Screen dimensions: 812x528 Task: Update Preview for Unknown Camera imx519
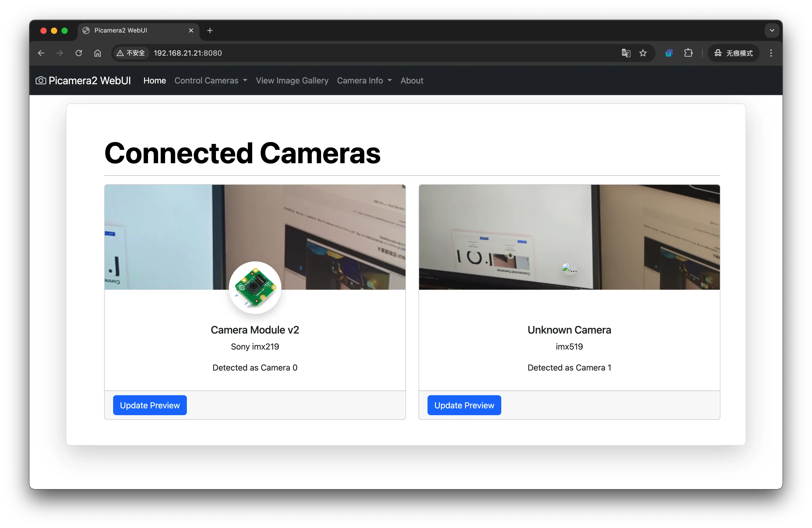pyautogui.click(x=464, y=405)
